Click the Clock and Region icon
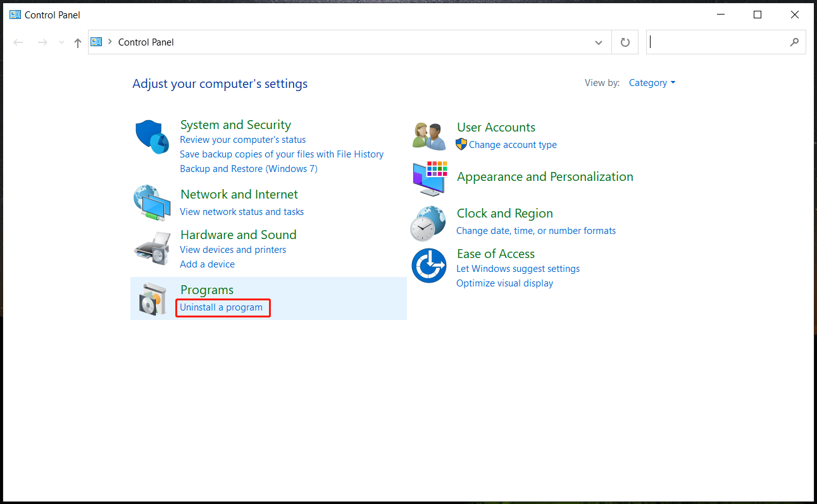 pyautogui.click(x=429, y=223)
